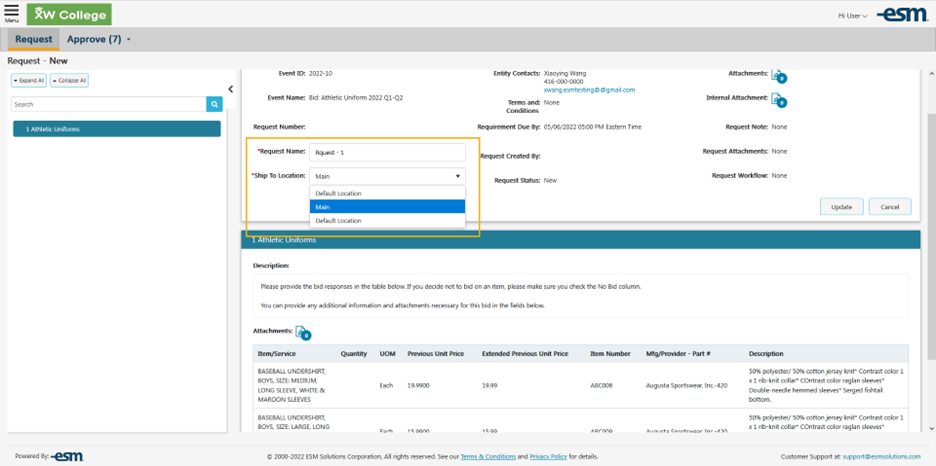936x466 pixels.
Task: Click the search magnifier button
Action: (x=214, y=104)
